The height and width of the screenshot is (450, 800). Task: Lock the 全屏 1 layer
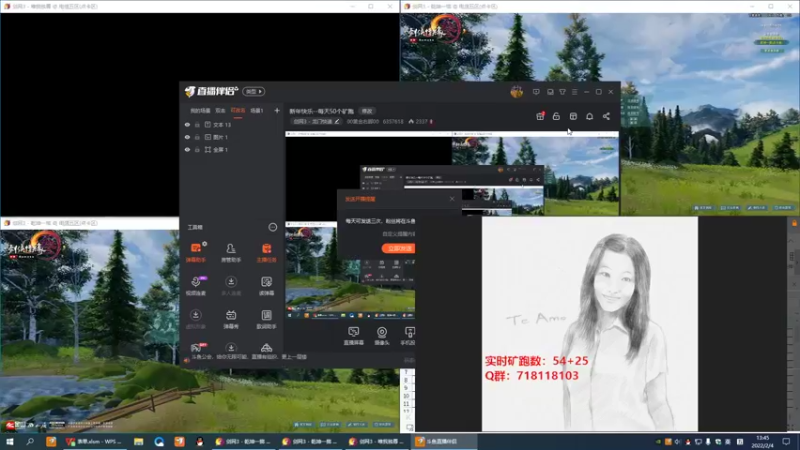point(197,149)
